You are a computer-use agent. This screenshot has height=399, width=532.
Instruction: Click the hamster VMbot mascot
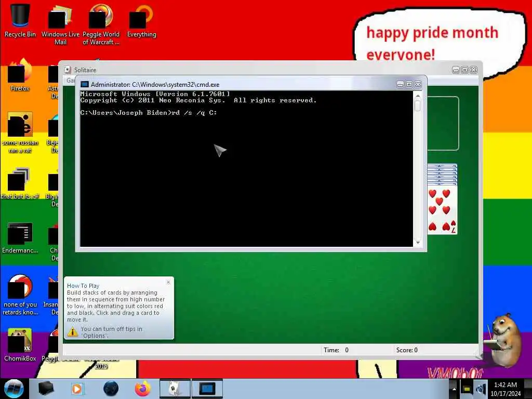coord(503,340)
